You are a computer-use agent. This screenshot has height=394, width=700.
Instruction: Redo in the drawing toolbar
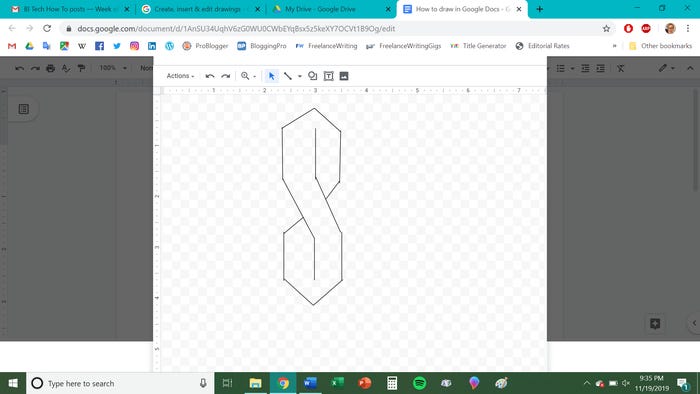point(226,76)
